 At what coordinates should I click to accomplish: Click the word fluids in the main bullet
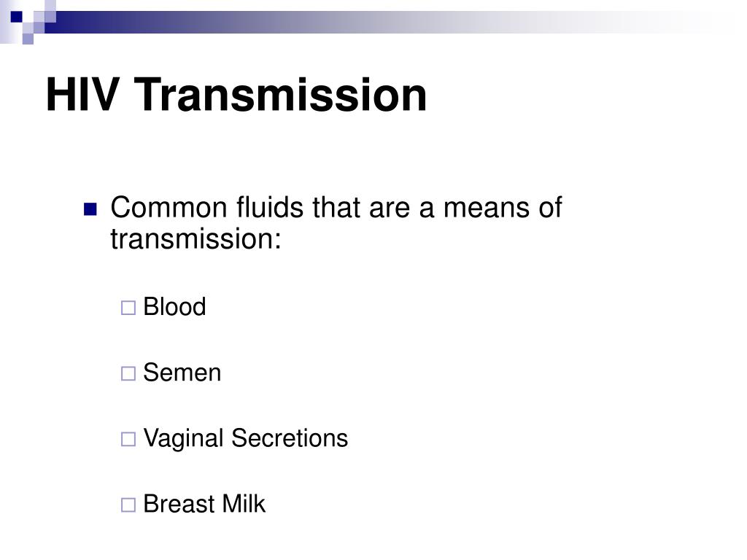[270, 208]
